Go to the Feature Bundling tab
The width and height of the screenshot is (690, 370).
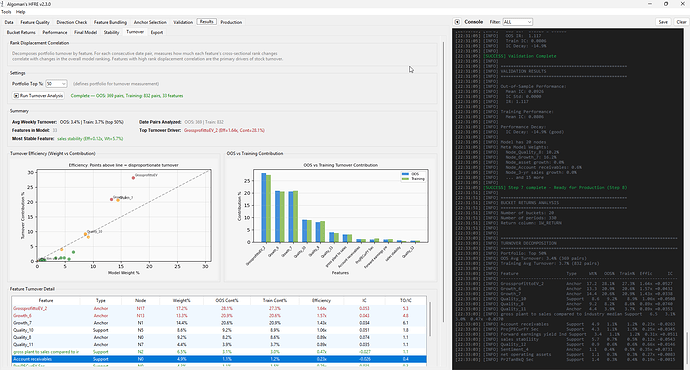[x=110, y=22]
